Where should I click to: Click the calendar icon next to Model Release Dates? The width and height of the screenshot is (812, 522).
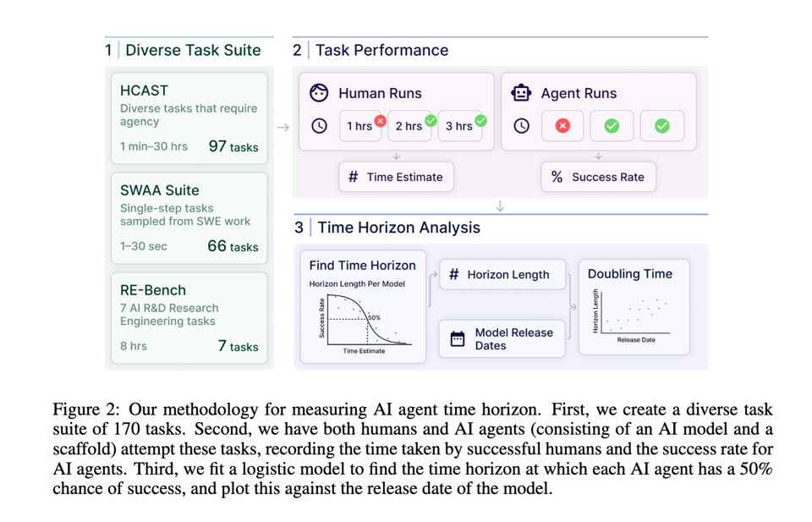458,339
